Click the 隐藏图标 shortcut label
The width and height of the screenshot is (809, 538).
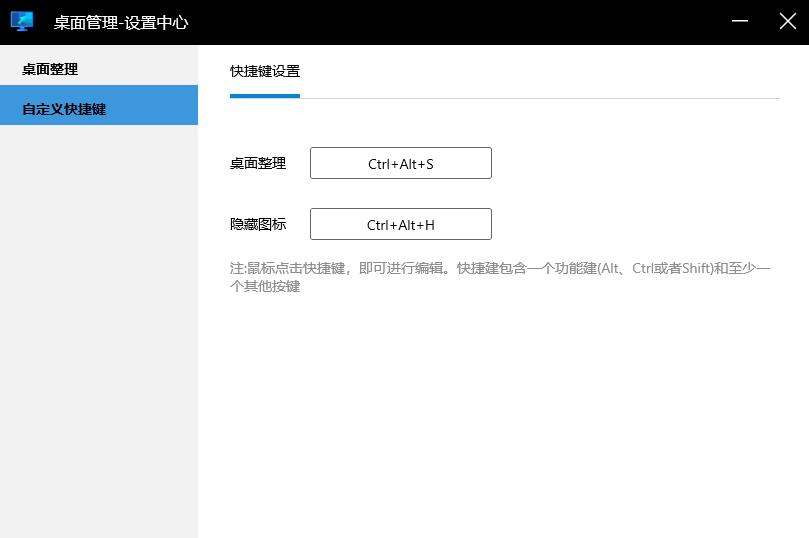[x=258, y=224]
